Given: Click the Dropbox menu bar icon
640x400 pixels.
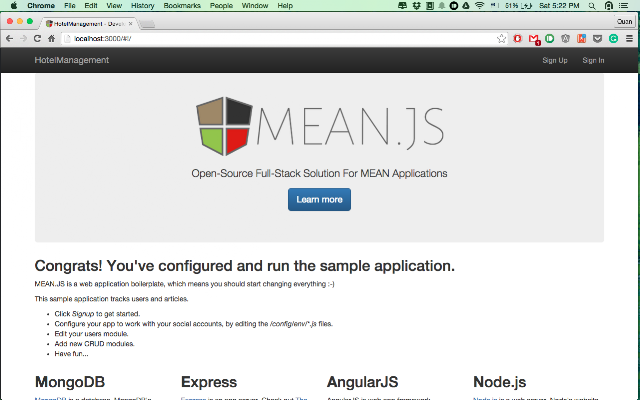Looking at the screenshot, I should (x=416, y=6).
